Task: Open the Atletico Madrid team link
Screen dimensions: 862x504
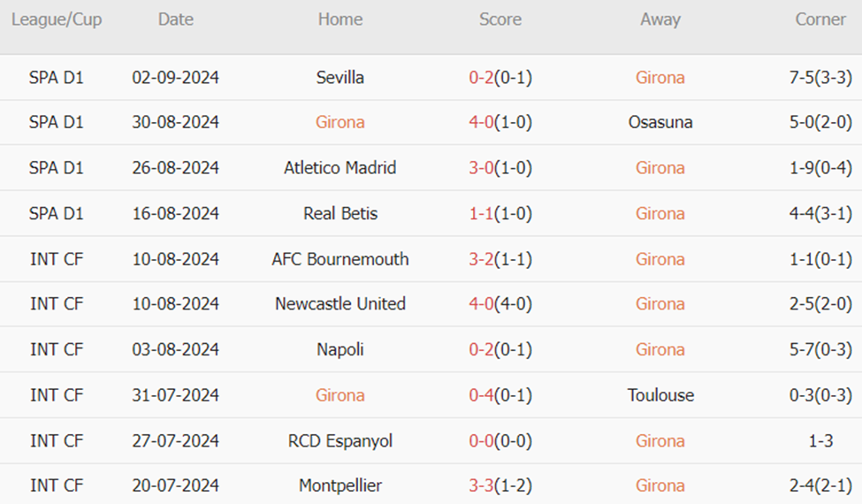Action: tap(340, 168)
